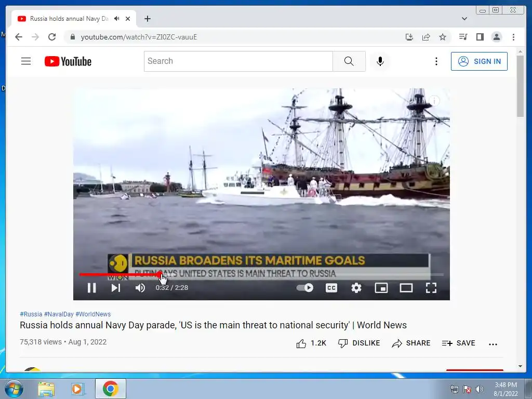
Task: Open the Windows Start menu
Action: 14,389
